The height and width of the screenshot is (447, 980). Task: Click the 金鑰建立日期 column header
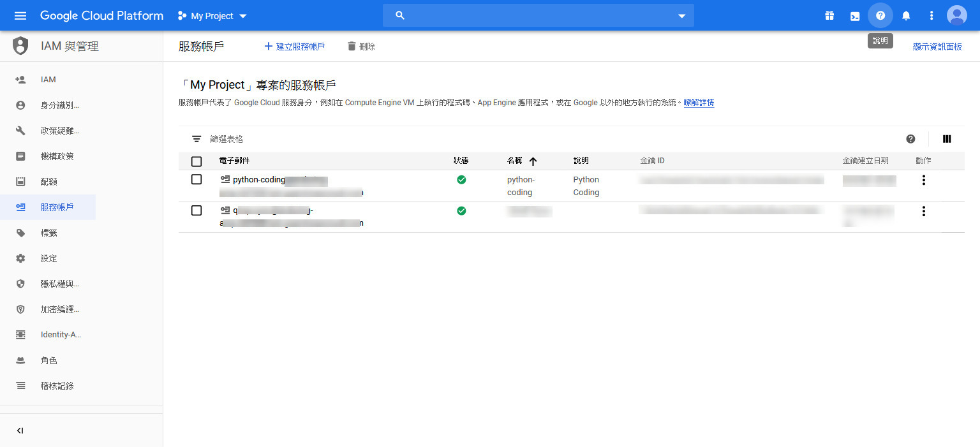[865, 161]
